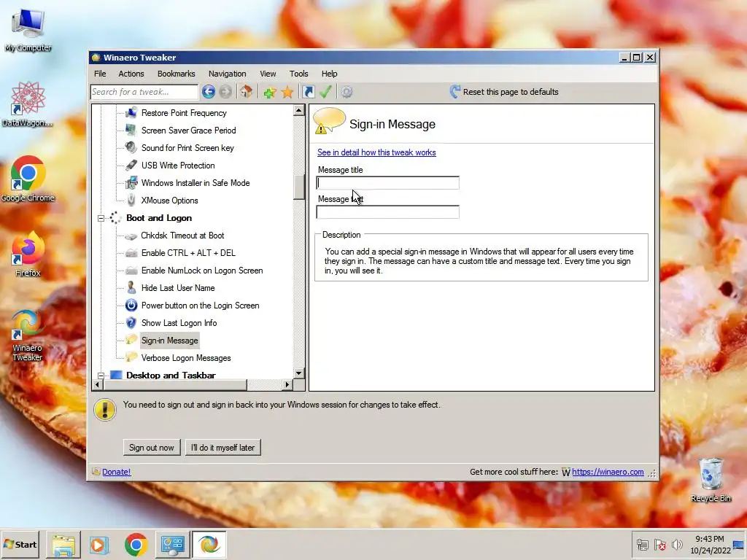Open Sound for Print Screen key
Viewport: 747px width, 560px height.
187,148
